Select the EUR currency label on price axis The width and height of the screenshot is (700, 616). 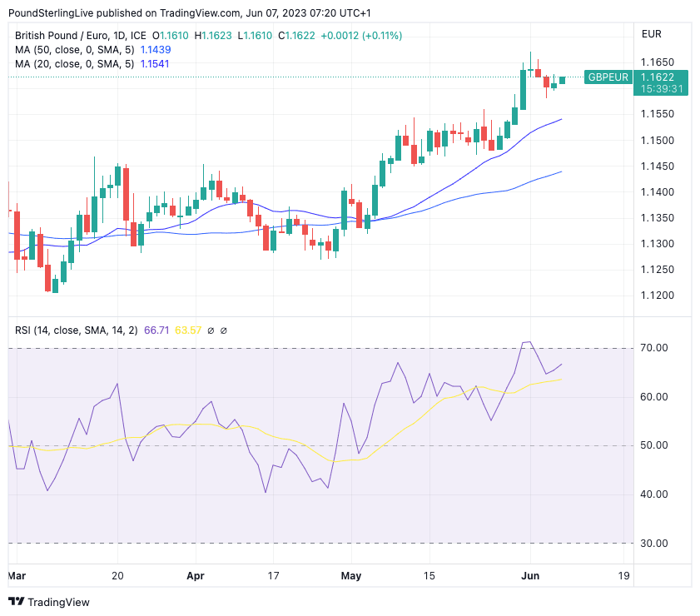(x=652, y=34)
